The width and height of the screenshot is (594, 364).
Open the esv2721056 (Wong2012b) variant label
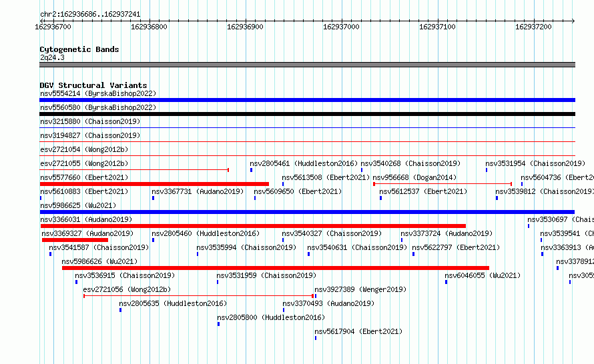pos(127,289)
